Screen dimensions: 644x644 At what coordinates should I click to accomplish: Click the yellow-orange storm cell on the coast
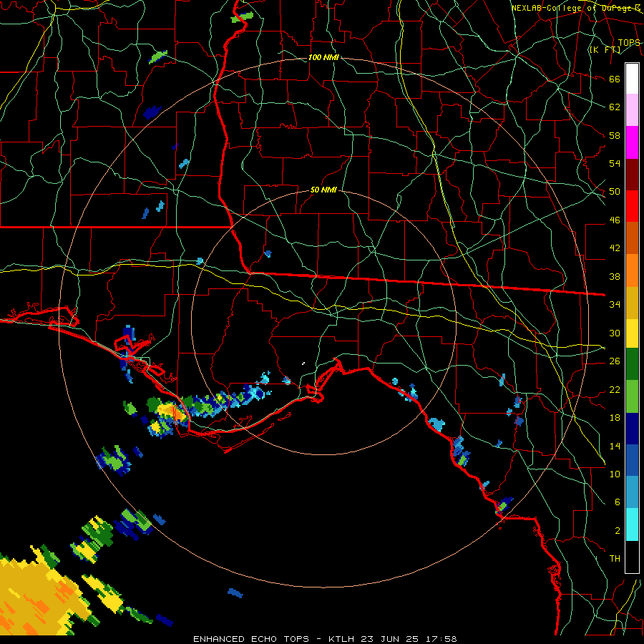click(x=172, y=410)
